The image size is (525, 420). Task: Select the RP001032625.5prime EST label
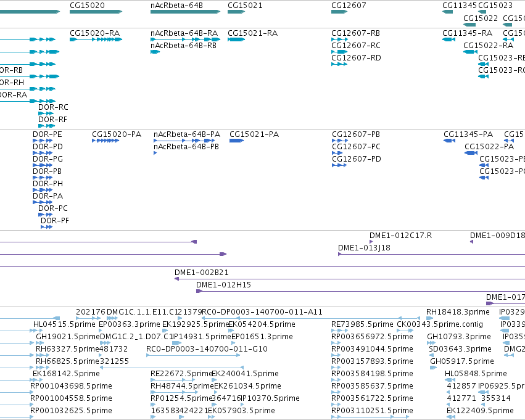coord(71,411)
